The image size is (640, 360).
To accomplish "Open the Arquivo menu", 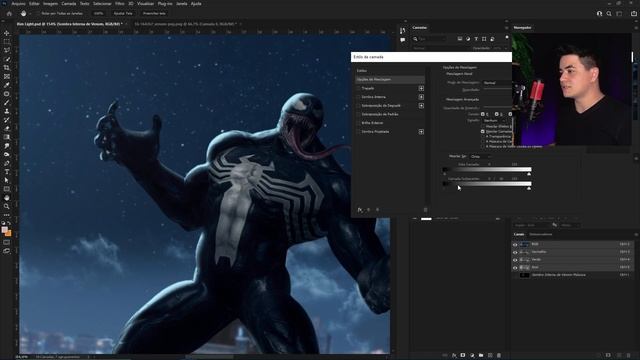I will point(18,4).
